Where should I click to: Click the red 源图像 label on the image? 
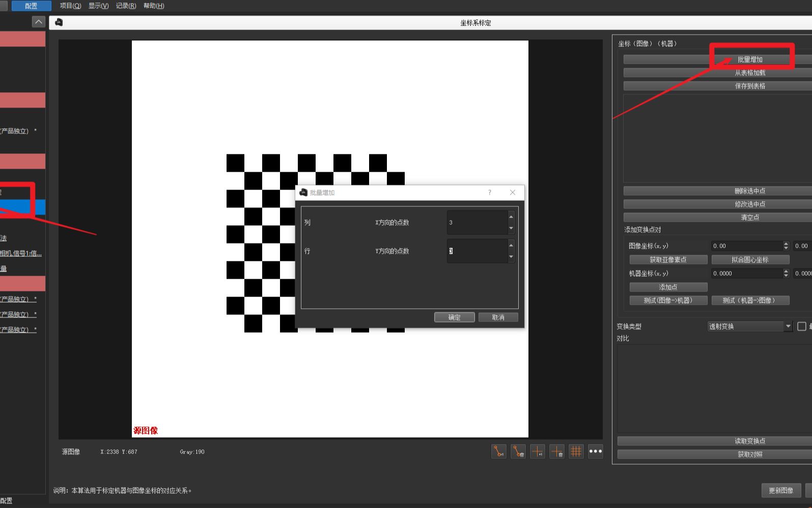coord(146,431)
